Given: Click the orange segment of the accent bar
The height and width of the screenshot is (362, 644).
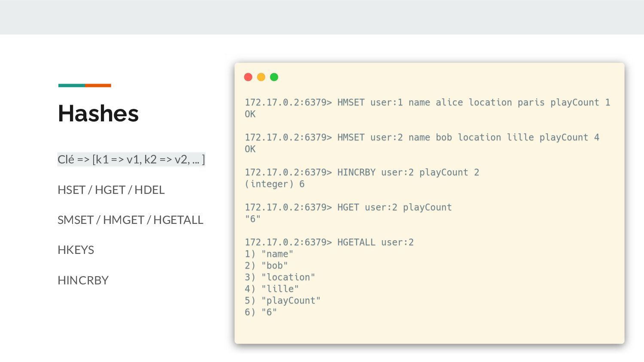Looking at the screenshot, I should (x=98, y=85).
